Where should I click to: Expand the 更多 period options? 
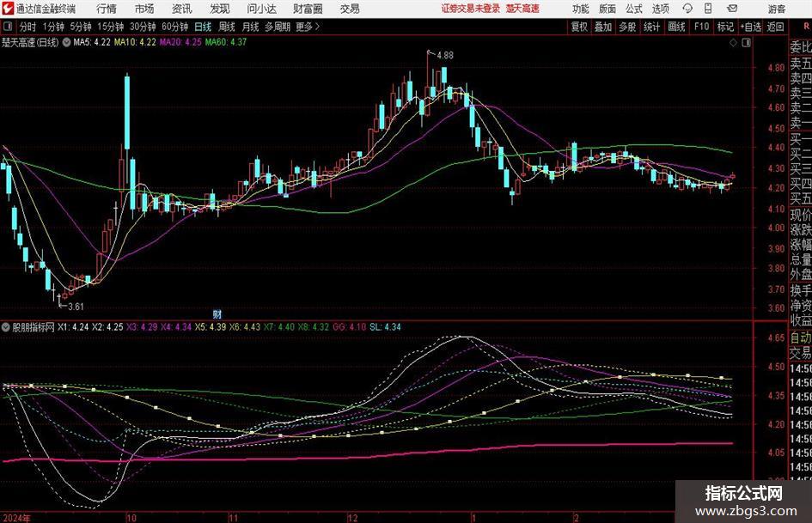(x=308, y=27)
